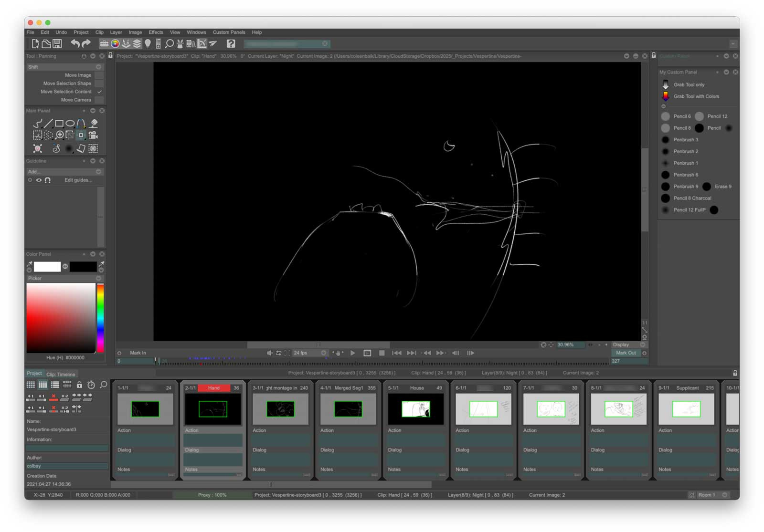Toggle loop playback icon

(x=278, y=353)
